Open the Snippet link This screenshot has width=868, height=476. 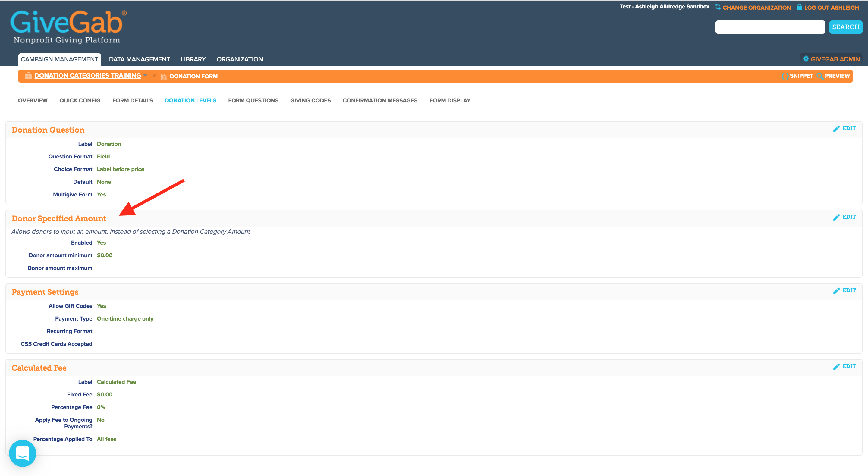click(x=801, y=76)
